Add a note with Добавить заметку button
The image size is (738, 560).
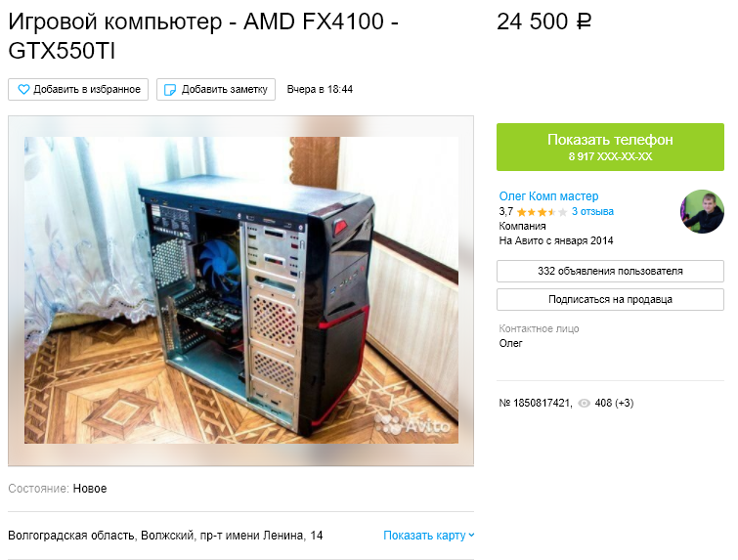point(216,89)
